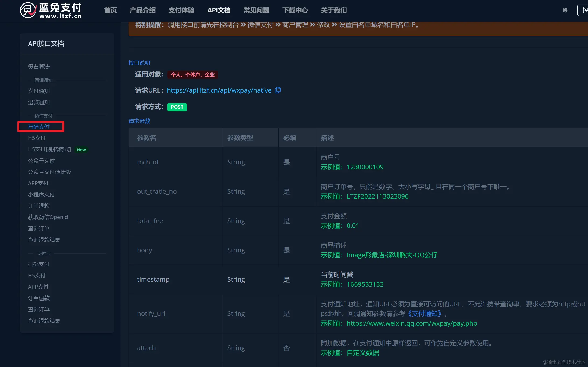Viewport: 588px width, 367px height.
Task: Select 小程序支付 in the sidebar
Action: [41, 194]
